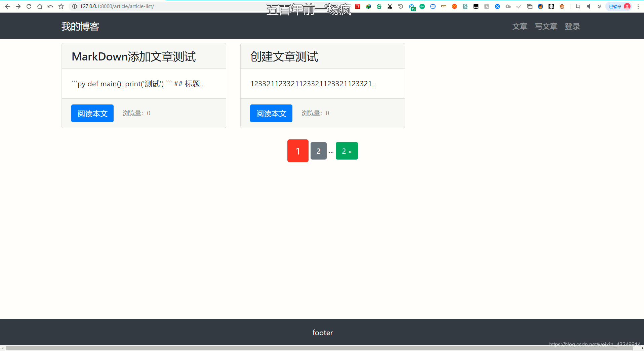Click the browser forward arrow
644x351 pixels.
[18, 6]
